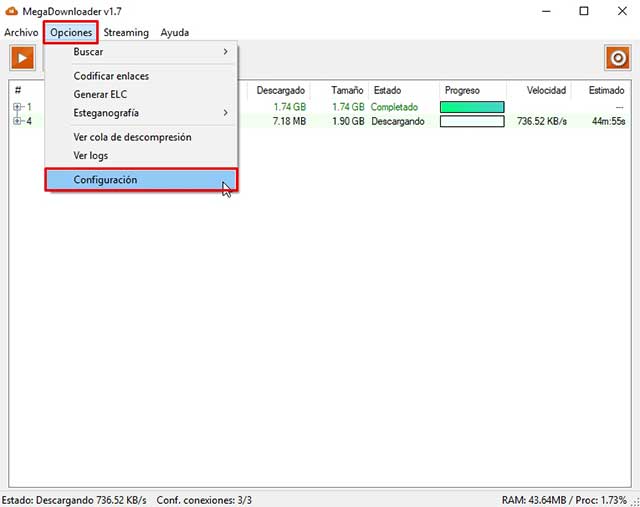Viewport: 640px width, 507px height.
Task: Open the Streaming menu
Action: click(126, 32)
